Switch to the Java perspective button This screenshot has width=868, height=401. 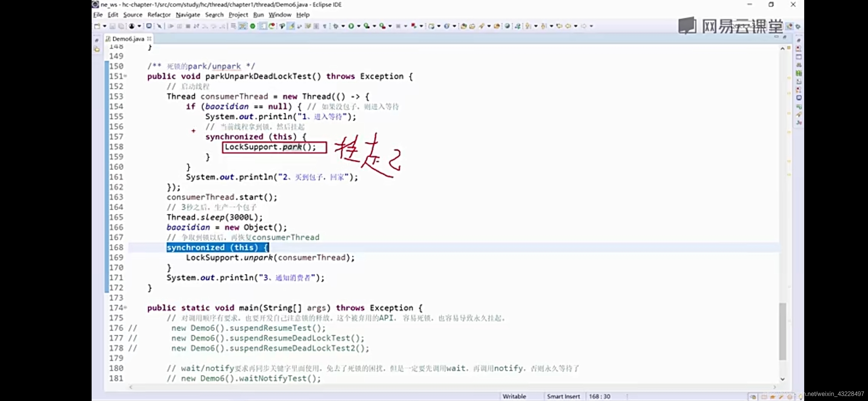pos(789,26)
